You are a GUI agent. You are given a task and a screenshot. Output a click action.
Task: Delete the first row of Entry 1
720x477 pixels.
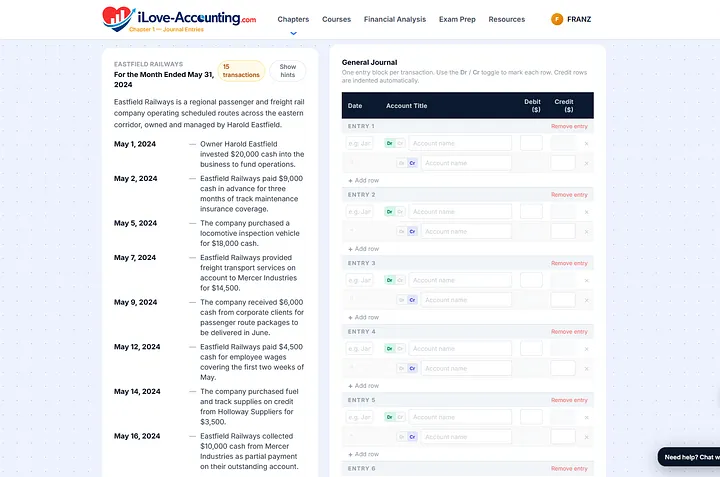point(586,144)
